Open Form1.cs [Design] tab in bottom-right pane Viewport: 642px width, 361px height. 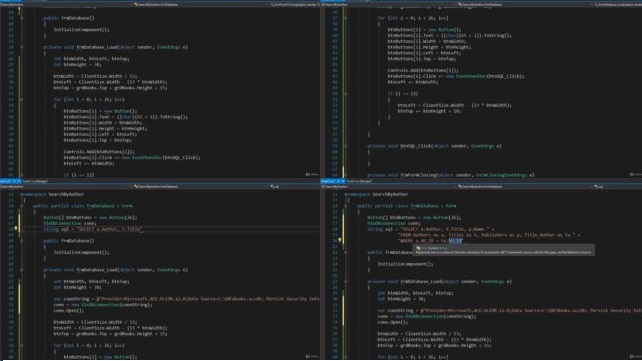(359, 181)
